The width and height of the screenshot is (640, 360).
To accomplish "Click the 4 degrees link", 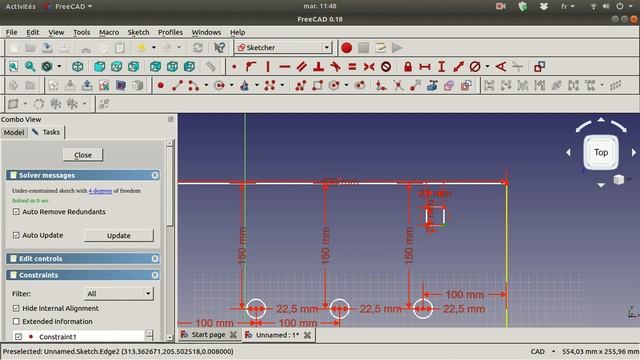I will coord(100,191).
